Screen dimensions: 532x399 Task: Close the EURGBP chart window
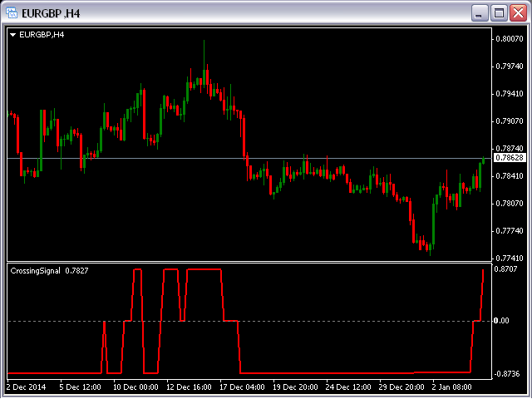518,13
